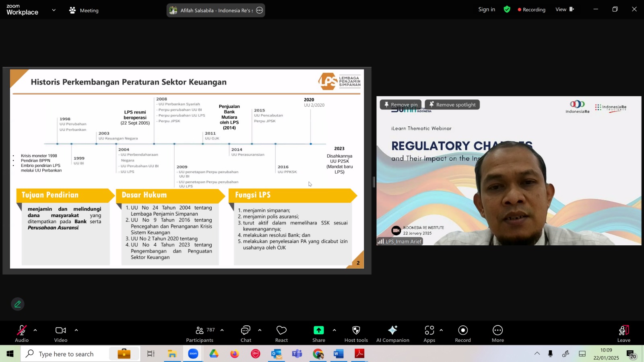This screenshot has height=362, width=644.
Task: Open the View layout menu
Action: tap(564, 9)
